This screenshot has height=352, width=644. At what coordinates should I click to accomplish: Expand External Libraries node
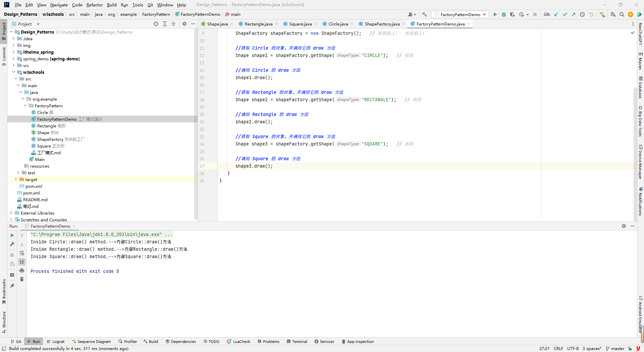[x=11, y=213]
